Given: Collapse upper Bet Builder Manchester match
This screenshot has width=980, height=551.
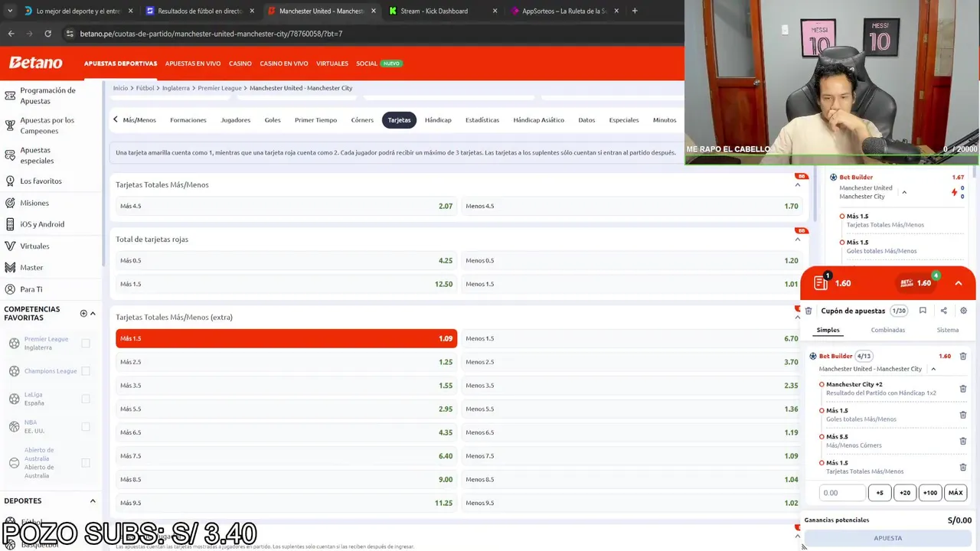Looking at the screenshot, I should 904,192.
